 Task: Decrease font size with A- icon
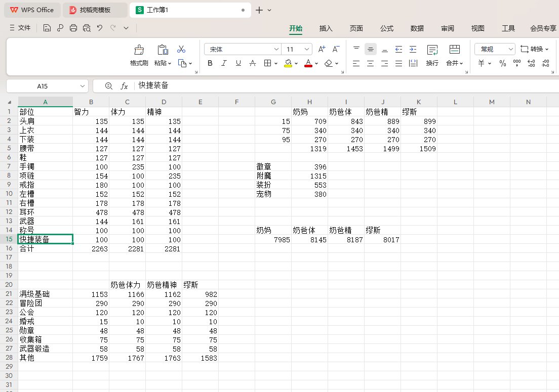click(336, 49)
